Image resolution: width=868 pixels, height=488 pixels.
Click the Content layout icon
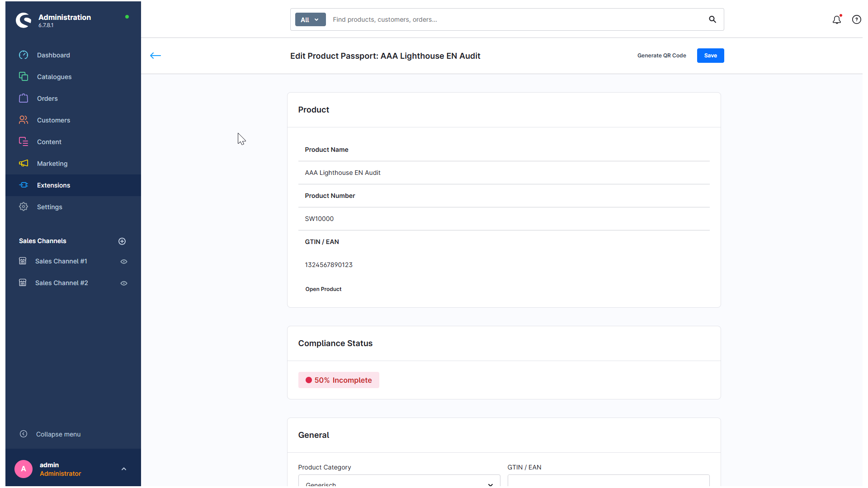point(24,142)
